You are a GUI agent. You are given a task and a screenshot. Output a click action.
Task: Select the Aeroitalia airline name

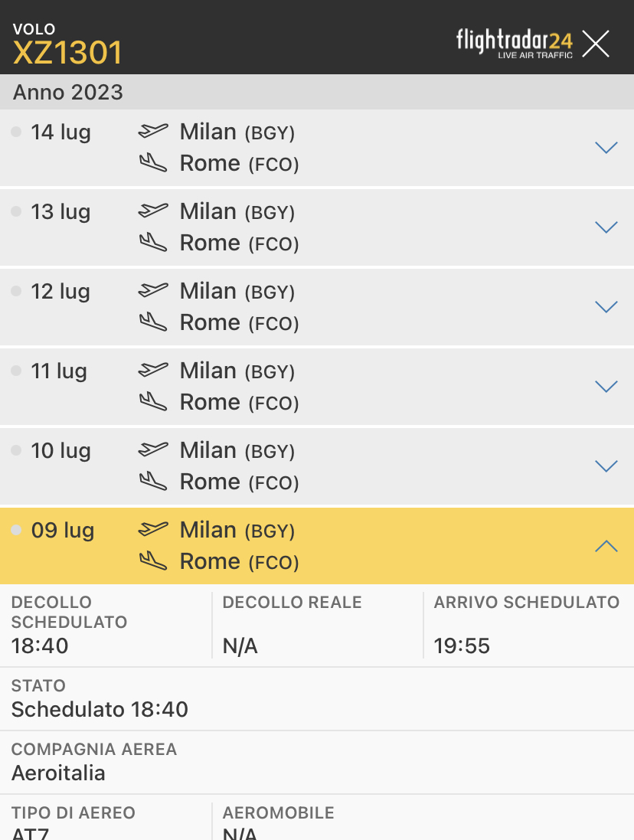tap(58, 773)
